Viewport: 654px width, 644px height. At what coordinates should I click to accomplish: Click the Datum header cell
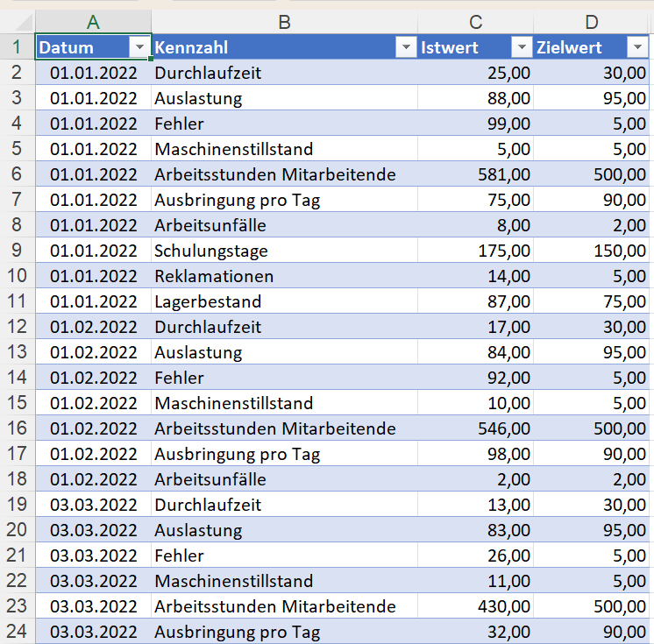[x=93, y=47]
